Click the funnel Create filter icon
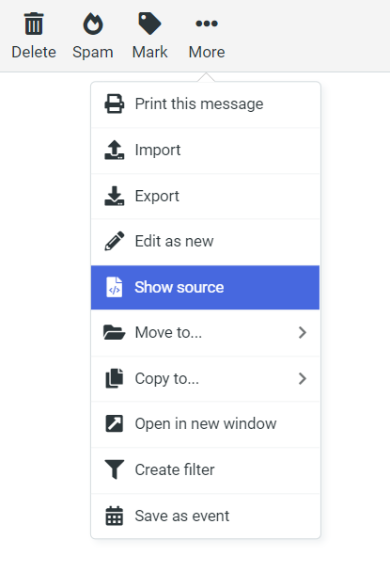Screen dimensions: 390x588 pyautogui.click(x=115, y=469)
